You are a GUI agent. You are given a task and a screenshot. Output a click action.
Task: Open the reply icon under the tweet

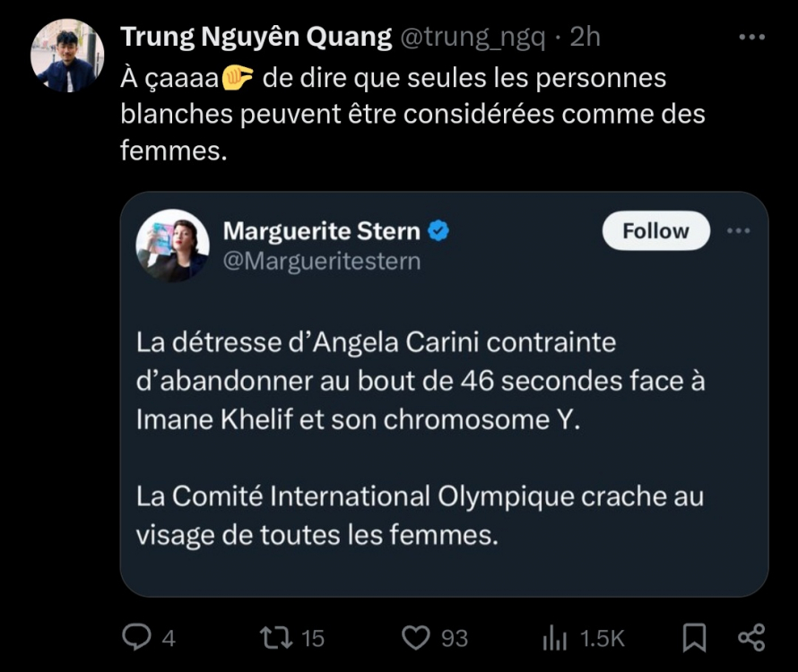click(135, 637)
